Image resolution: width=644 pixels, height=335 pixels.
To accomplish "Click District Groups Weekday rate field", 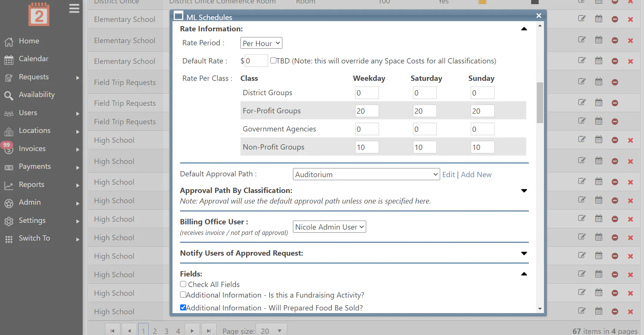I will tap(367, 93).
